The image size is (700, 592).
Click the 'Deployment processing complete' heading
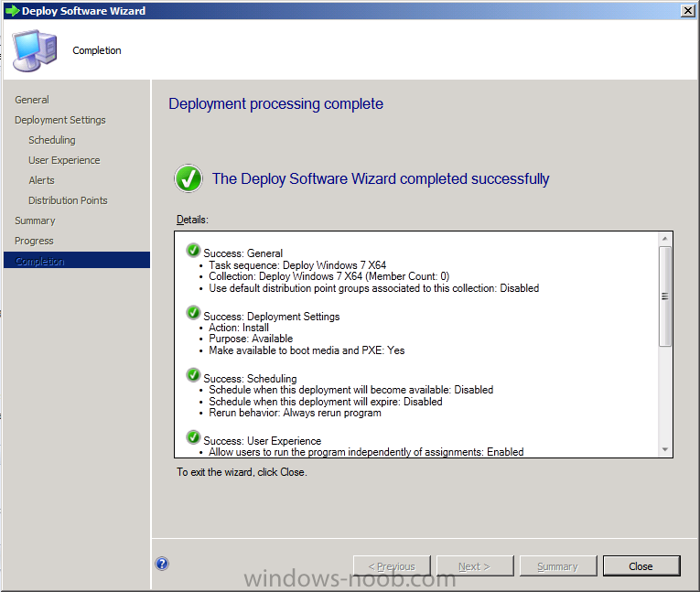click(276, 103)
